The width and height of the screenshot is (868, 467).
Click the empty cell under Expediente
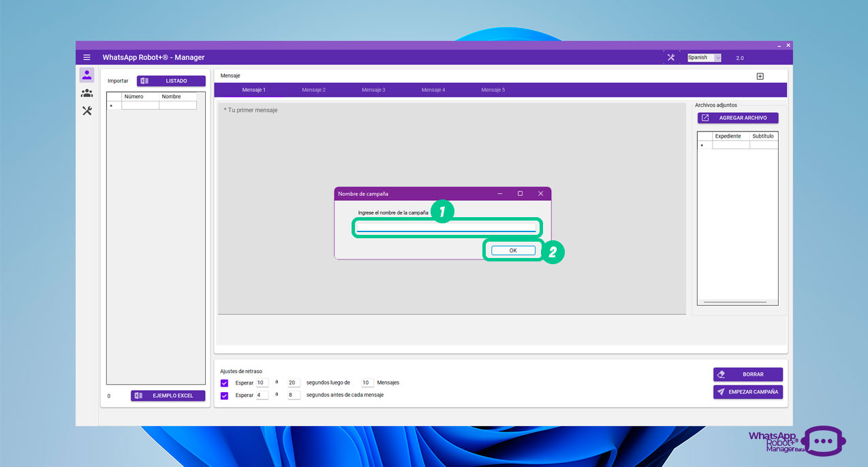click(x=731, y=145)
